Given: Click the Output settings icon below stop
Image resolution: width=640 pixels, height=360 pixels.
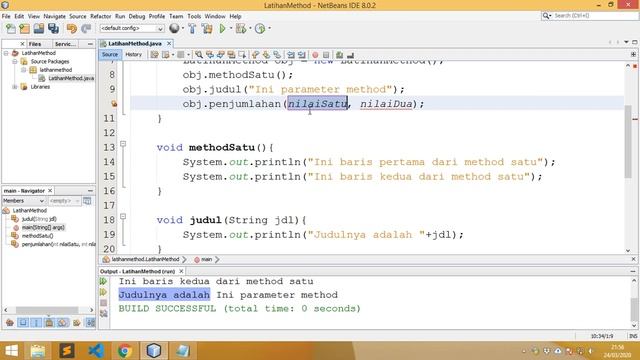Looking at the screenshot, I should [x=104, y=313].
